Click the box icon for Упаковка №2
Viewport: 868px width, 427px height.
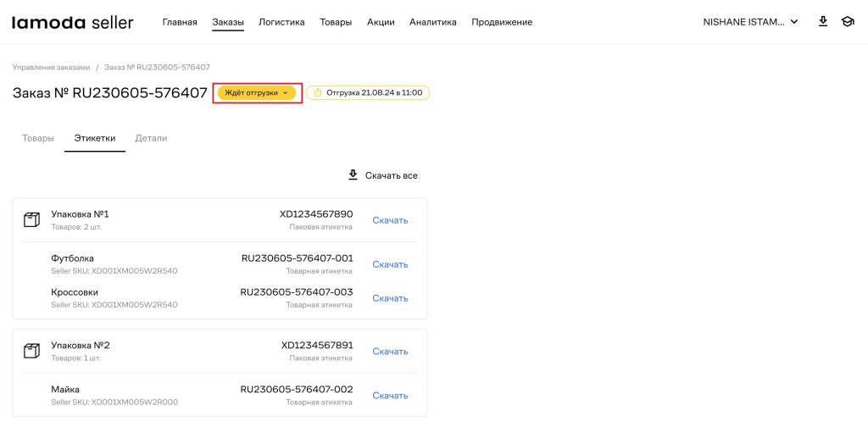click(x=31, y=351)
